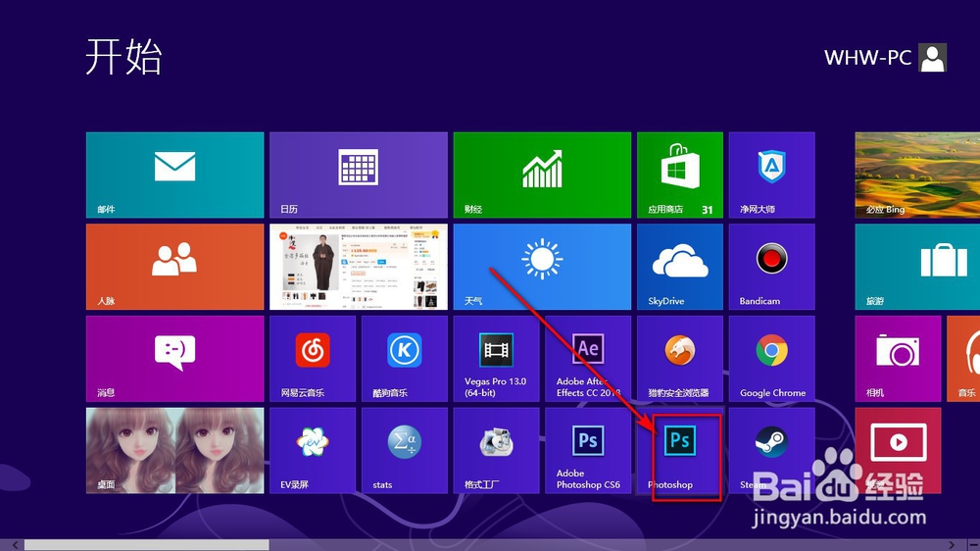Viewport: 980px width, 551px height.
Task: Open the shopping webpage thumbnail tile
Action: 358,267
